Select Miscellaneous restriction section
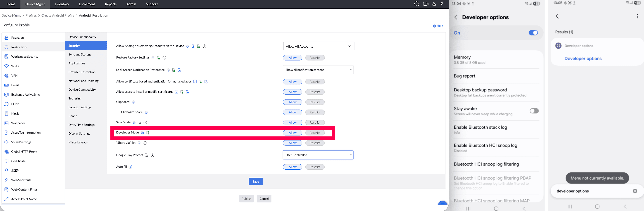 (86, 142)
